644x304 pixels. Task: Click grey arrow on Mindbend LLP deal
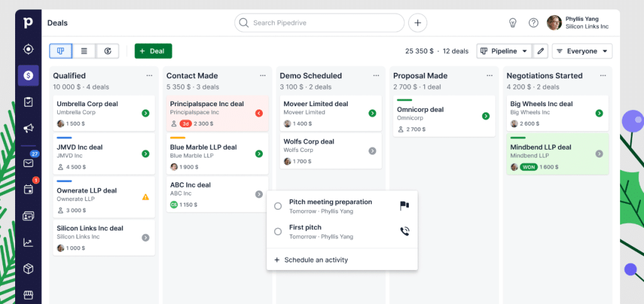click(599, 154)
